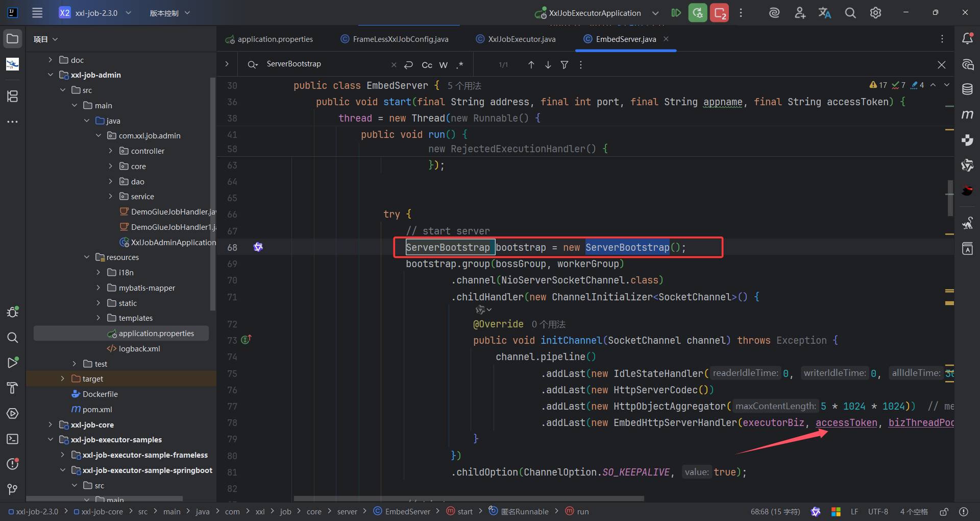Click the Debug rerun green button
This screenshot has width=980, height=521.
pyautogui.click(x=698, y=13)
